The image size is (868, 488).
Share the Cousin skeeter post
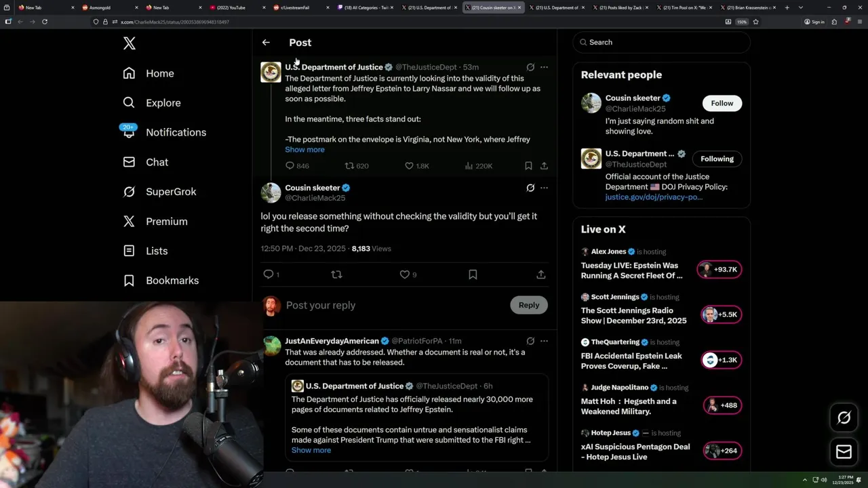click(540, 274)
